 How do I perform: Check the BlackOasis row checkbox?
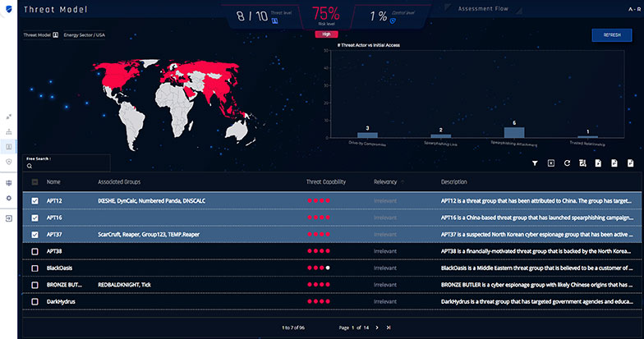34,268
